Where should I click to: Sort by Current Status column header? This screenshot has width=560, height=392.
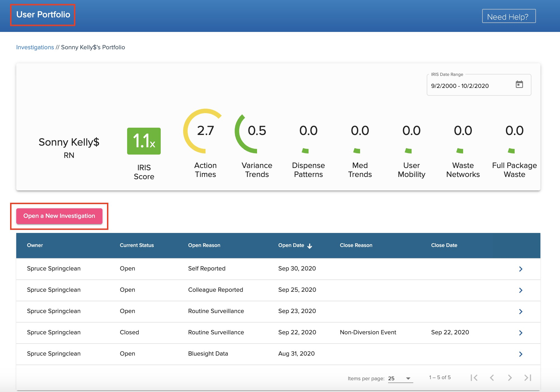click(137, 245)
